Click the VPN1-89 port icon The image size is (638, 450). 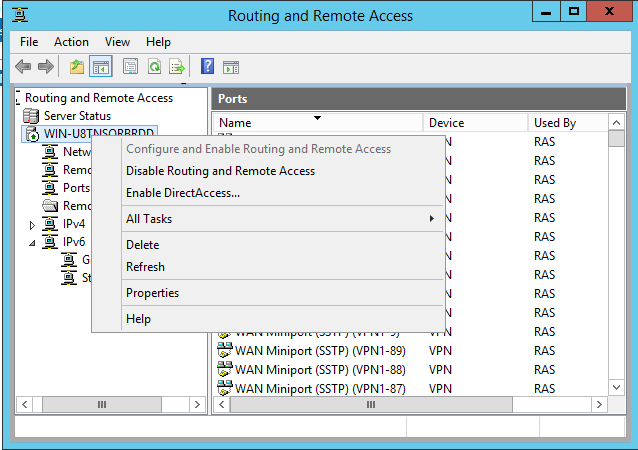225,350
